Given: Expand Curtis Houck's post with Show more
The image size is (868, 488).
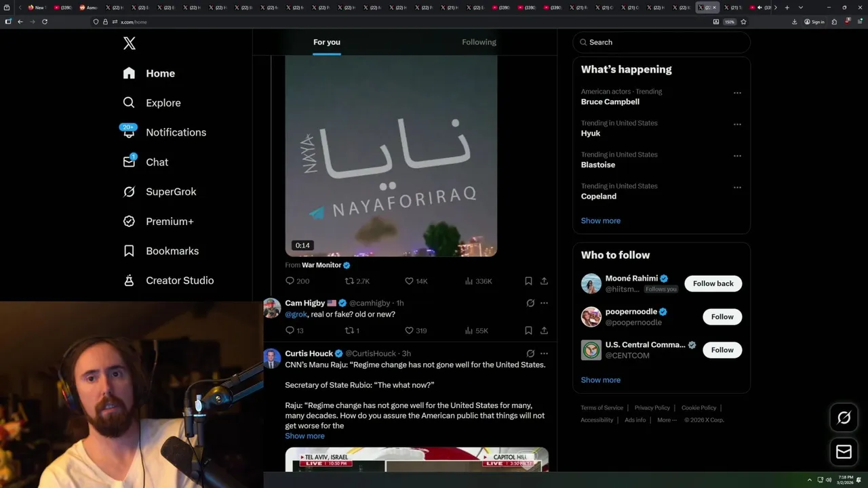Looking at the screenshot, I should [x=304, y=436].
